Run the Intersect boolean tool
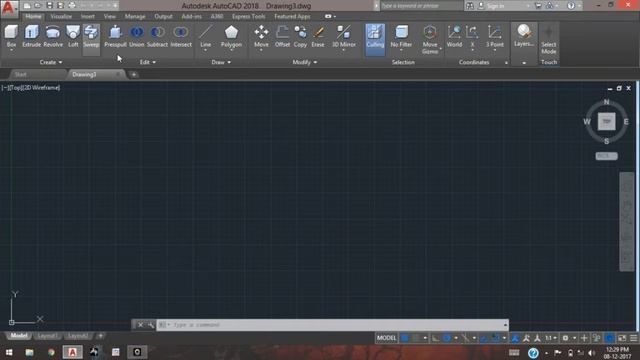The height and width of the screenshot is (360, 640). [181, 36]
